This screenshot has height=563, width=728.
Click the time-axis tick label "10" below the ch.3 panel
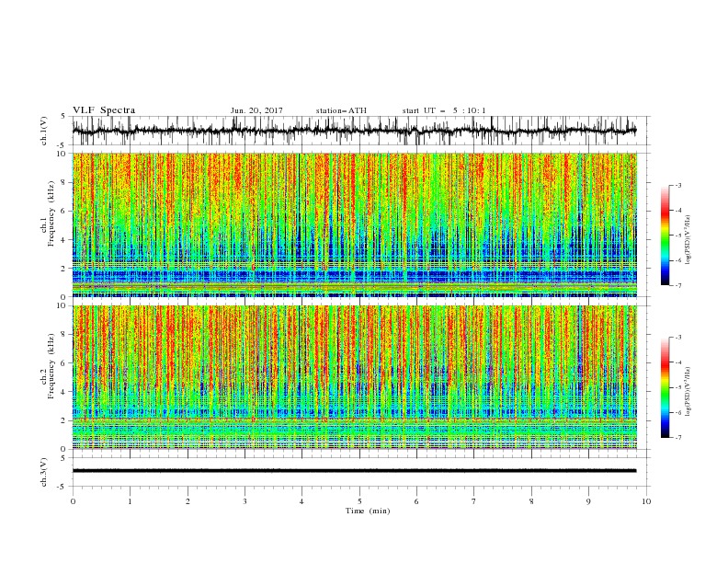coord(646,501)
